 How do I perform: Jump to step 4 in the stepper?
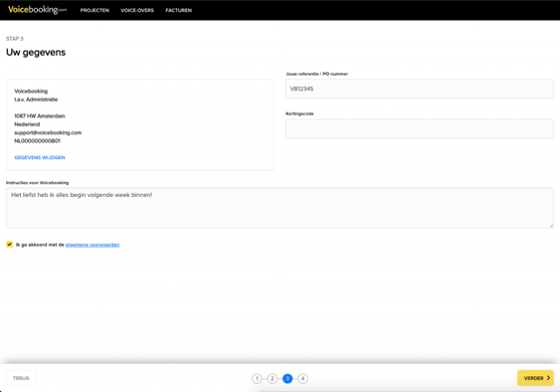[x=302, y=378]
